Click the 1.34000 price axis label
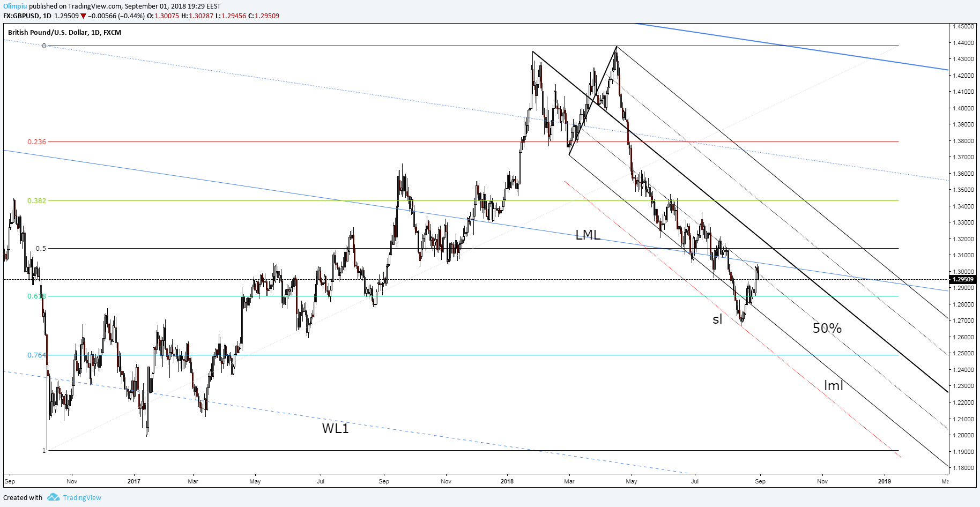Screen dimensions: 980x507 (x=963, y=206)
